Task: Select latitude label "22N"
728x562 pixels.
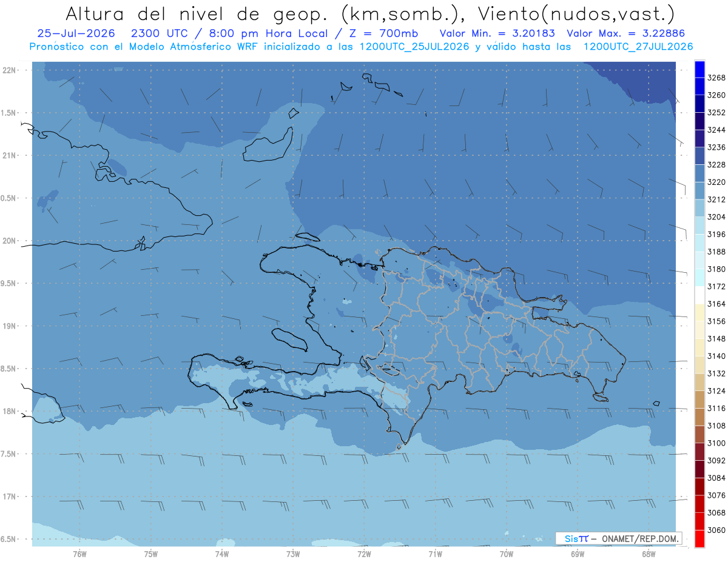Action: (x=9, y=70)
